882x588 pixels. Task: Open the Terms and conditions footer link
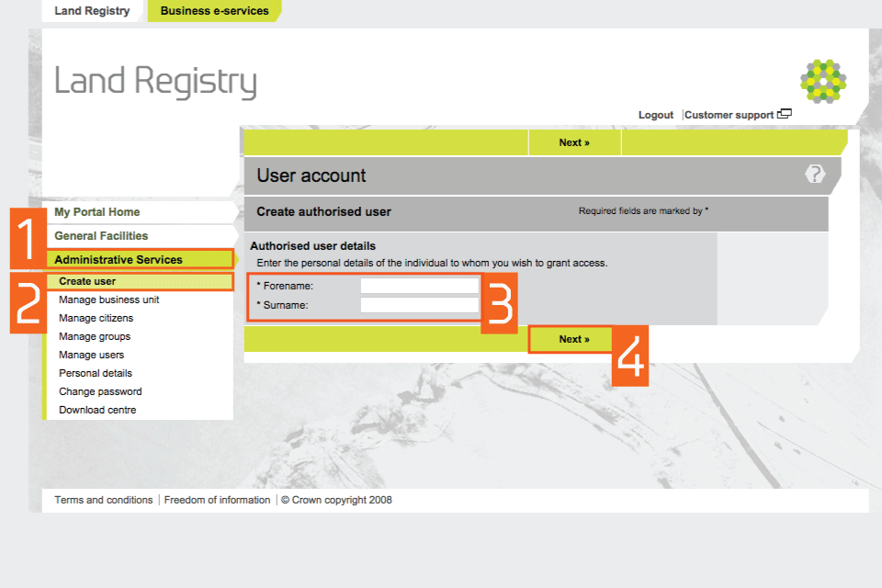104,500
